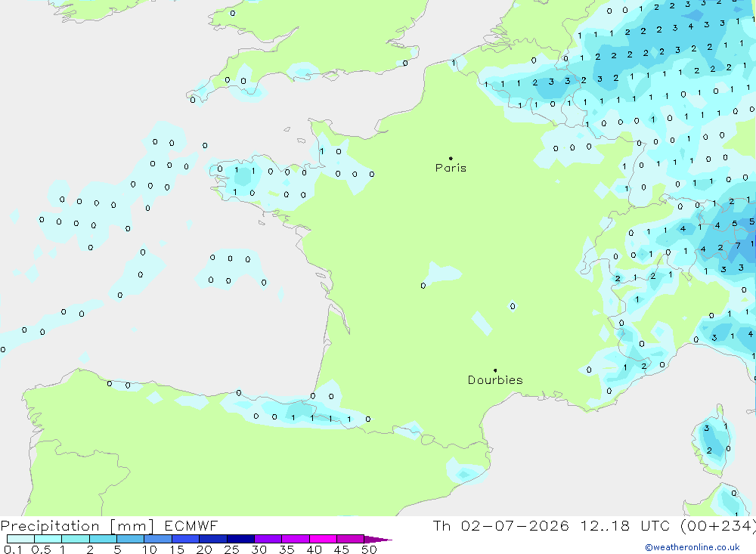Click the value 7 over the Alps
756x554 pixels.
(x=738, y=246)
